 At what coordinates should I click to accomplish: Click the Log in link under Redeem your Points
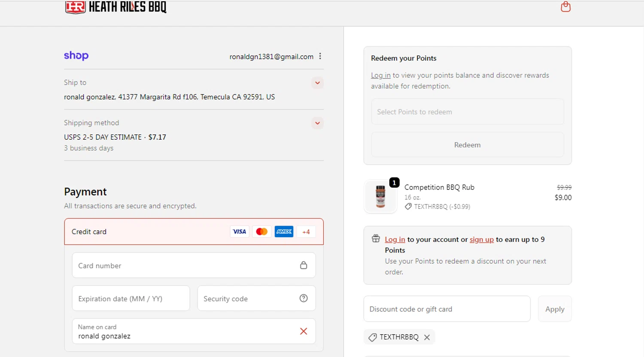381,75
